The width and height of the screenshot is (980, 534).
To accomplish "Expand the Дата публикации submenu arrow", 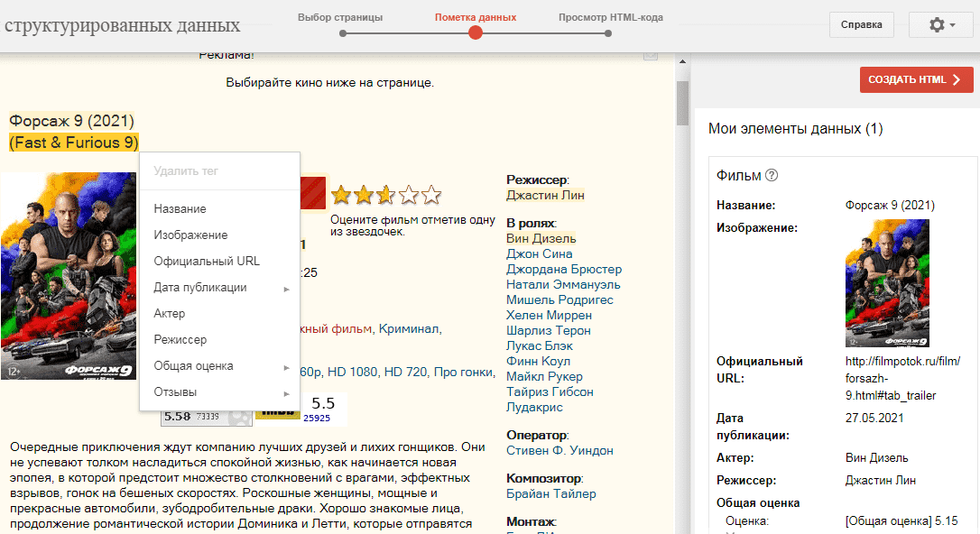I will pos(286,290).
